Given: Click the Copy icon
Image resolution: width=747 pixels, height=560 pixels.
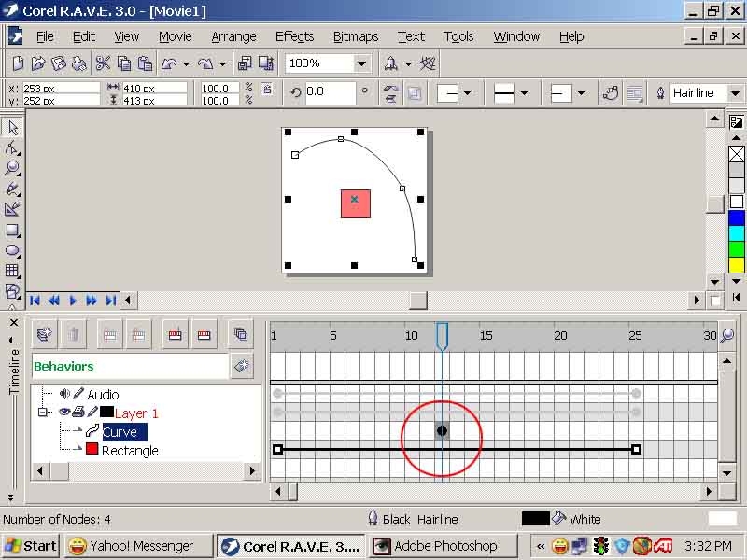Looking at the screenshot, I should (124, 63).
